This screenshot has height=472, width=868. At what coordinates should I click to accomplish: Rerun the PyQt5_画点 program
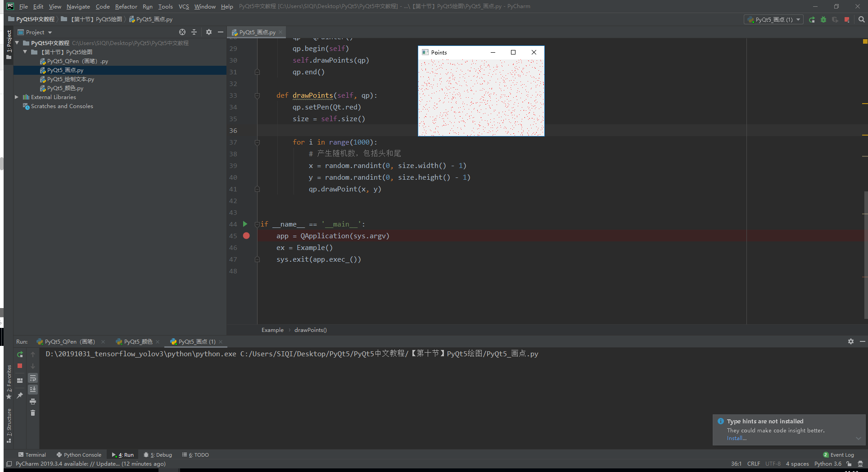[x=19, y=354]
